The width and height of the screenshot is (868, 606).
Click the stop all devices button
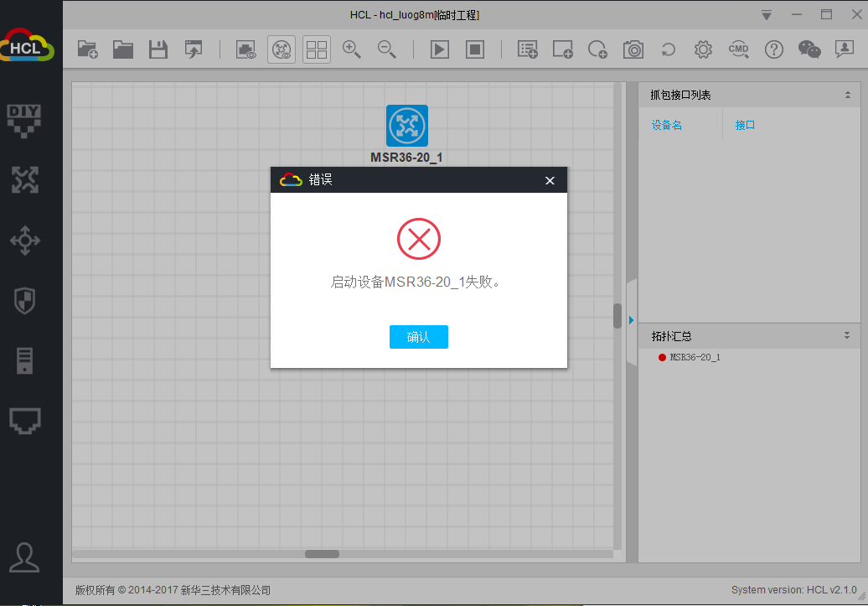475,49
